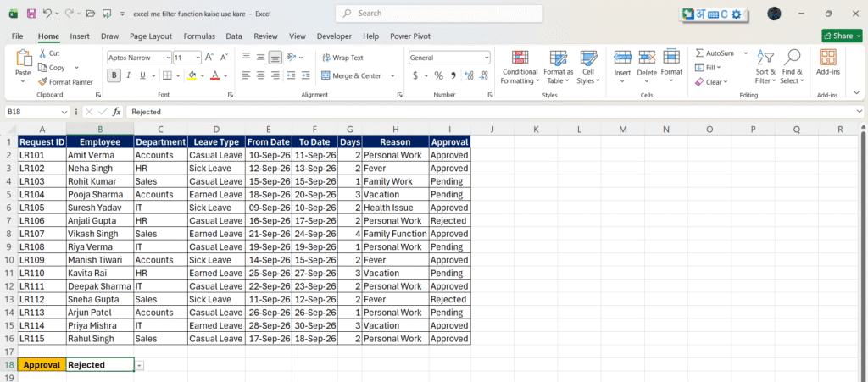Open Format as Table gallery
Viewport: 868px width, 382px height.
tap(558, 67)
